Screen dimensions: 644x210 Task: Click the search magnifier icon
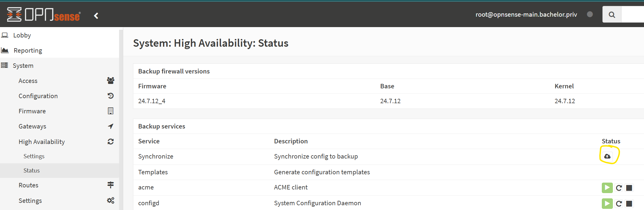(612, 15)
